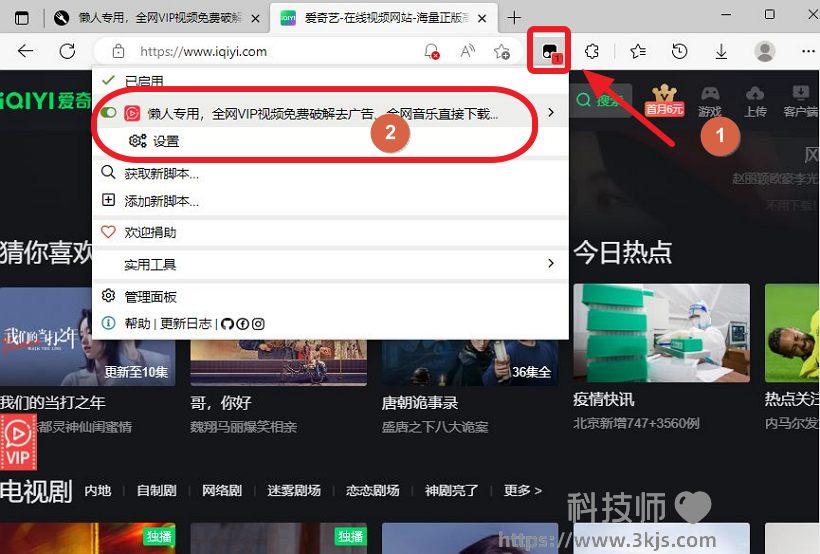Open the Facebook icon in popup footer
This screenshot has width=820, height=554.
pyautogui.click(x=243, y=324)
